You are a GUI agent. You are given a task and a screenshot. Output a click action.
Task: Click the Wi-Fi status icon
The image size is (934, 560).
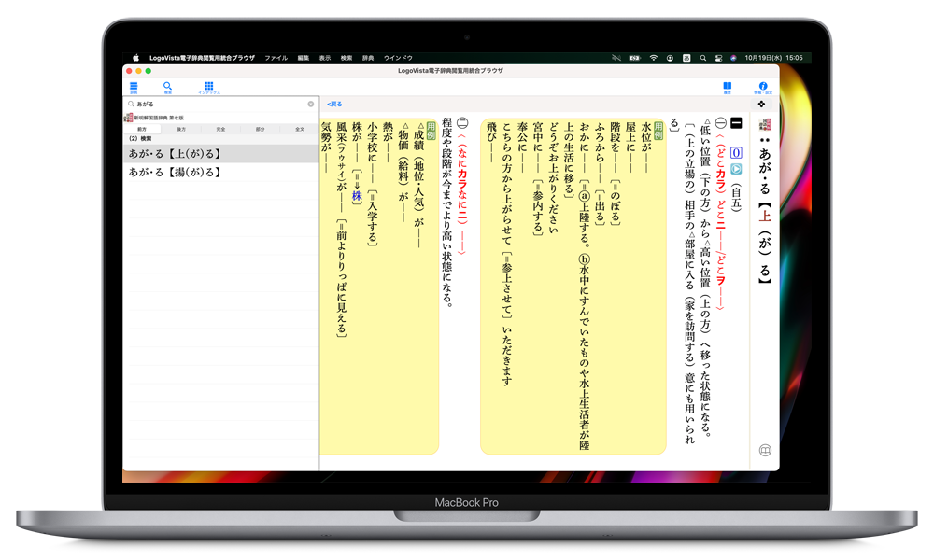click(x=654, y=58)
